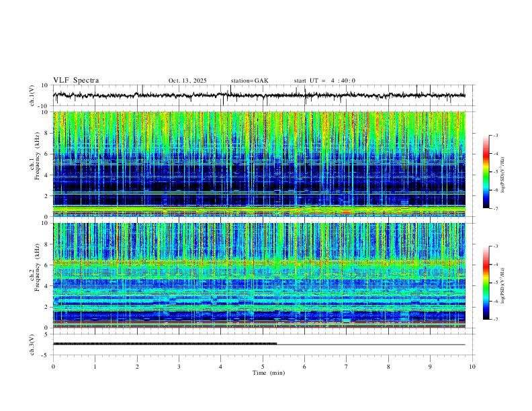Click the black ch.1 voltage waveform trace
This screenshot has width=532, height=411.
pos(259,95)
